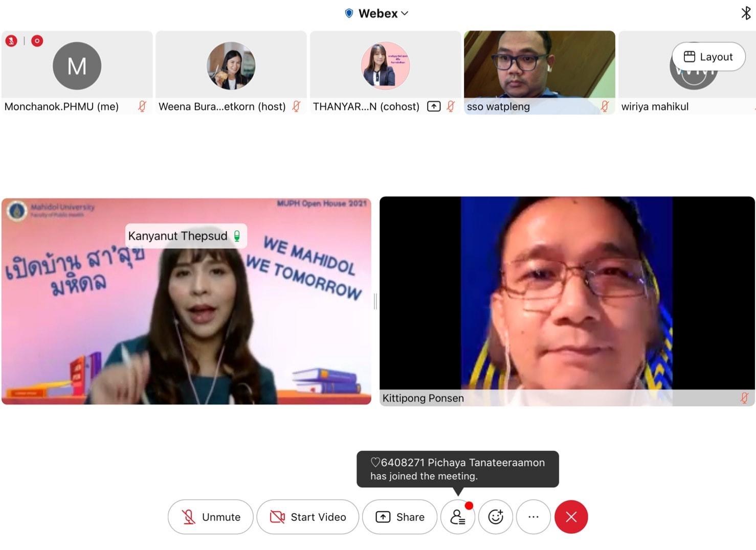Turn on camera with Start Video
Screen dimensions: 756x550
[x=308, y=517]
